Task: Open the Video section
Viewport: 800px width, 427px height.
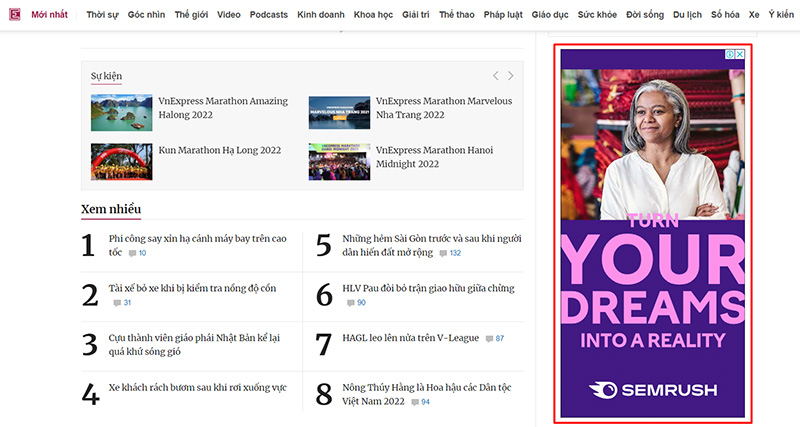Action: click(x=229, y=14)
